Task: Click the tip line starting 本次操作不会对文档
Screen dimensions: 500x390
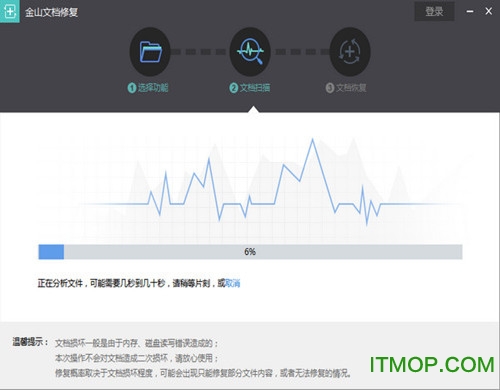Action: coord(137,358)
